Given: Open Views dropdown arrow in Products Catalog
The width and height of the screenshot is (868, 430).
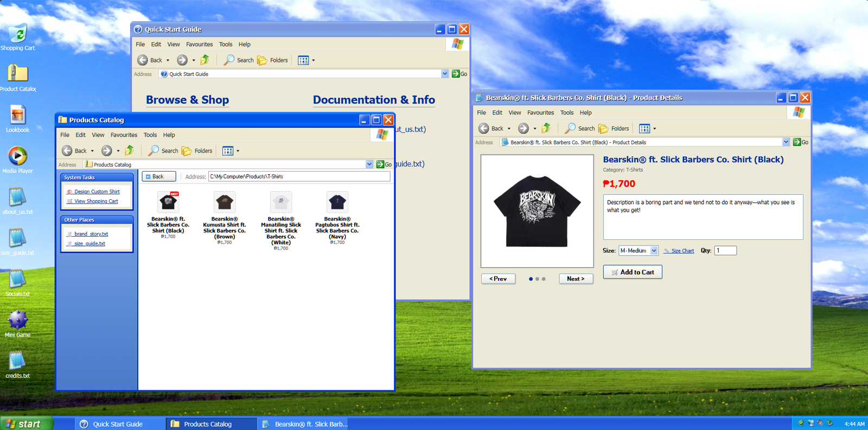Looking at the screenshot, I should coord(238,151).
